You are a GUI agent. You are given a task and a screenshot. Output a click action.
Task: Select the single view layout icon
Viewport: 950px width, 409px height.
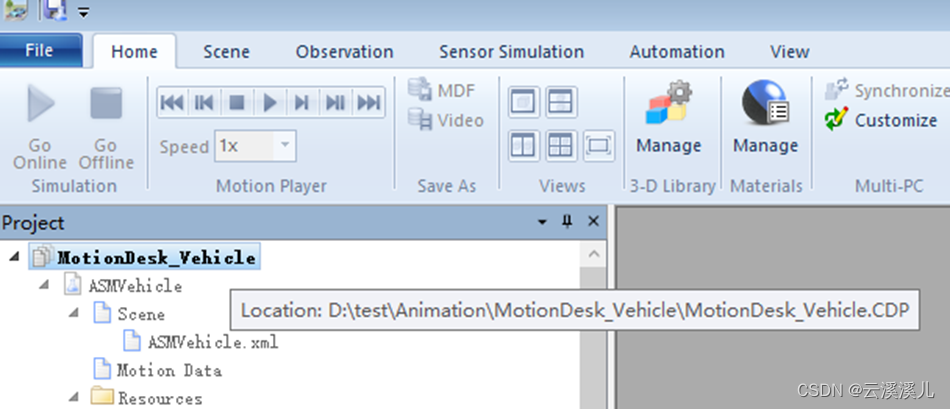[524, 102]
